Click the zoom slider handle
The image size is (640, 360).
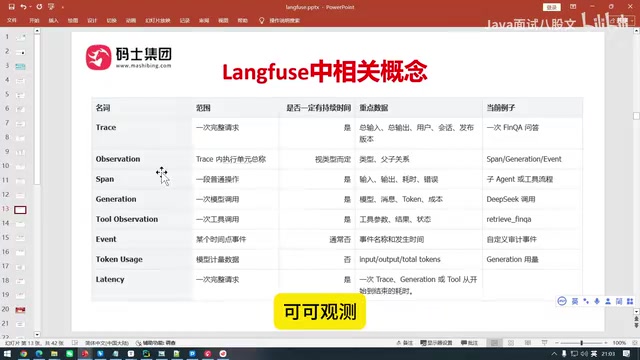pos(582,343)
